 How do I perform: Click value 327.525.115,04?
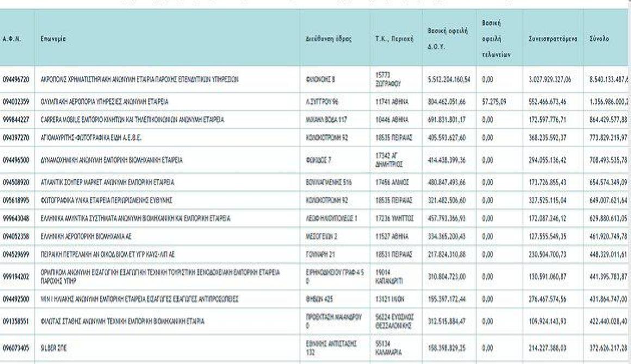(547, 200)
